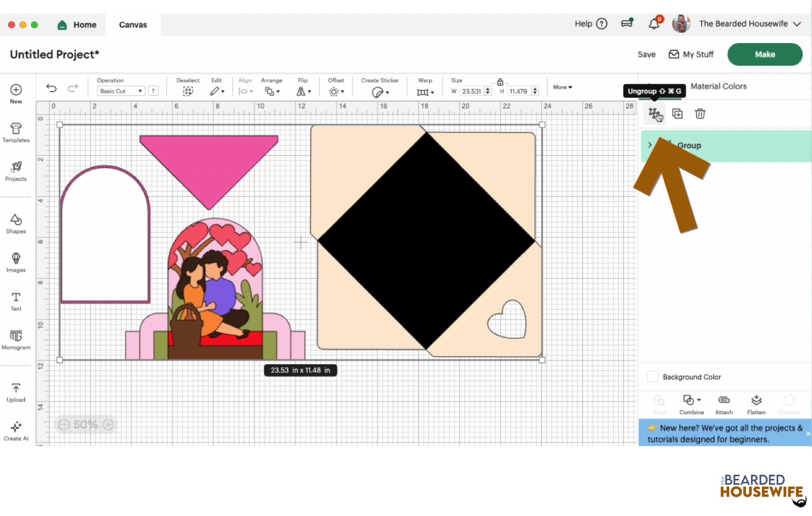Viewport: 812px width, 516px height.
Task: Enable the Background Color checkbox
Action: coord(653,376)
